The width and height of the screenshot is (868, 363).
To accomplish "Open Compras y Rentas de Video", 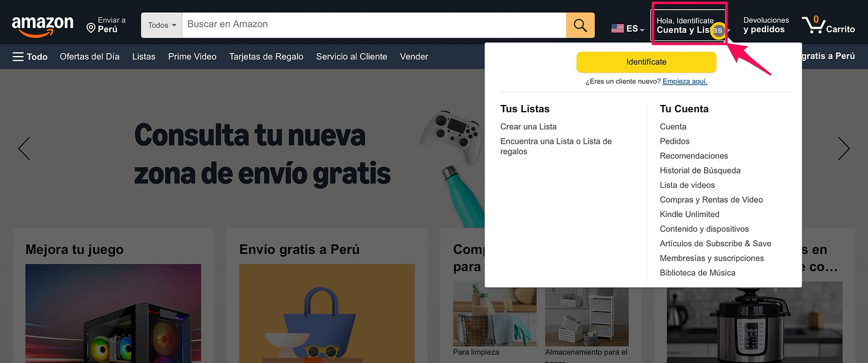I will pyautogui.click(x=711, y=200).
